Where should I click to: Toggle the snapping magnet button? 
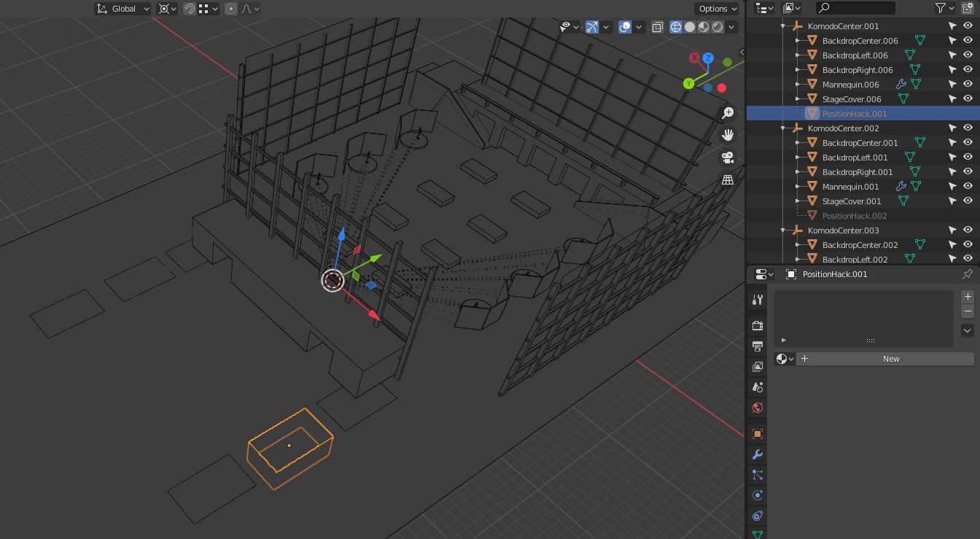[190, 9]
